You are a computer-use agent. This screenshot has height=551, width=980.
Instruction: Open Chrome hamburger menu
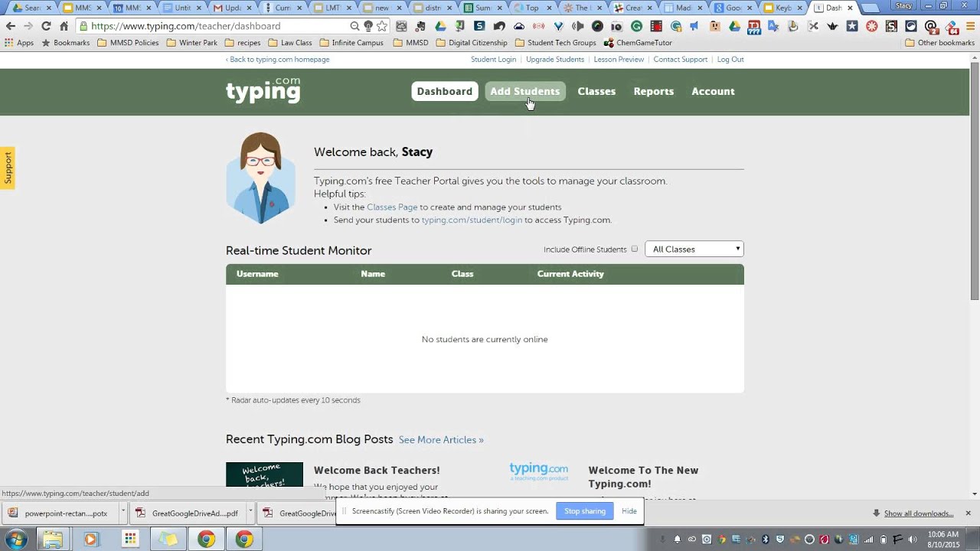(x=969, y=26)
